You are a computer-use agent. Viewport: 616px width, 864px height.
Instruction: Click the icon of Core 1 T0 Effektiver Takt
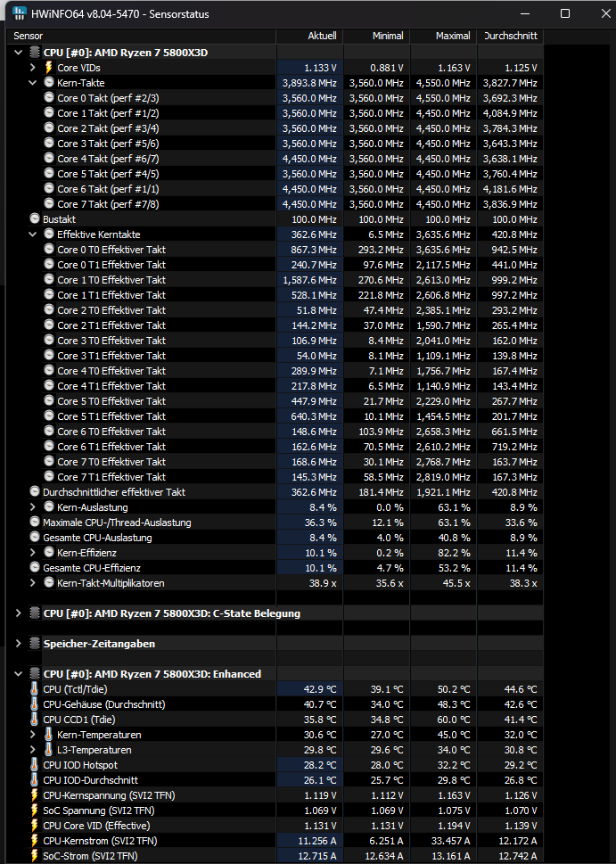pyautogui.click(x=49, y=279)
